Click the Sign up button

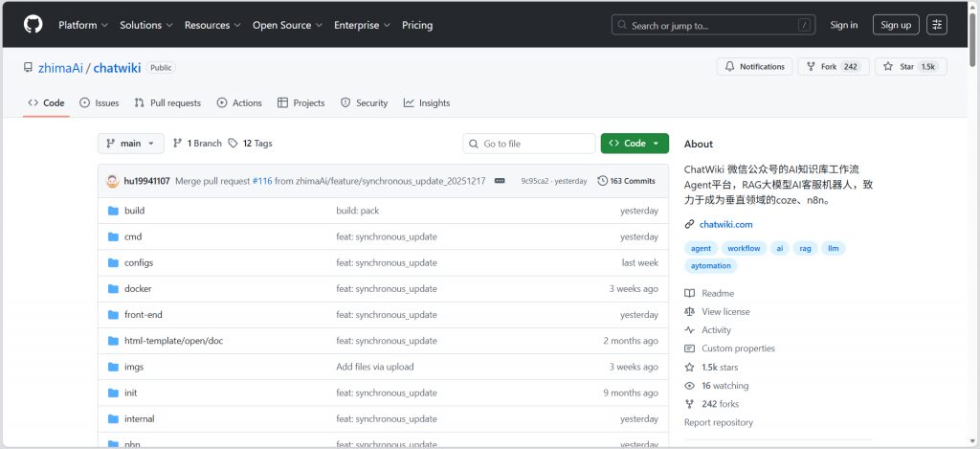[895, 25]
